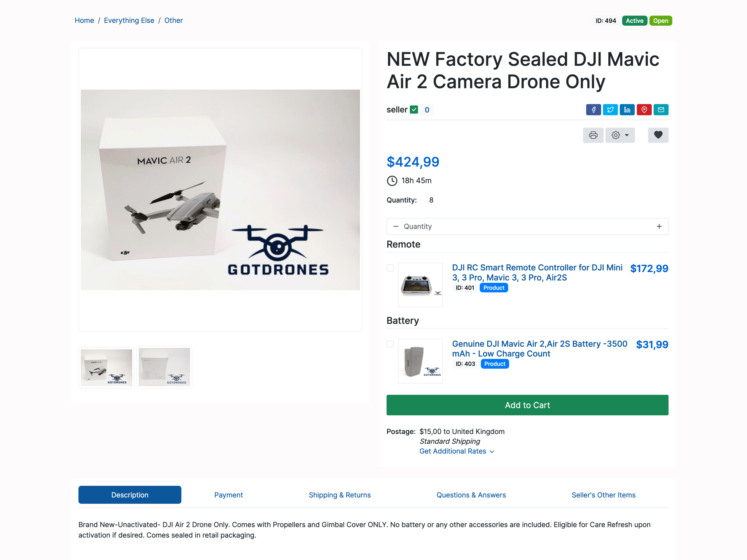The height and width of the screenshot is (560, 747).
Task: Select the DJI RC Smart Remote Controller option
Action: click(x=390, y=268)
